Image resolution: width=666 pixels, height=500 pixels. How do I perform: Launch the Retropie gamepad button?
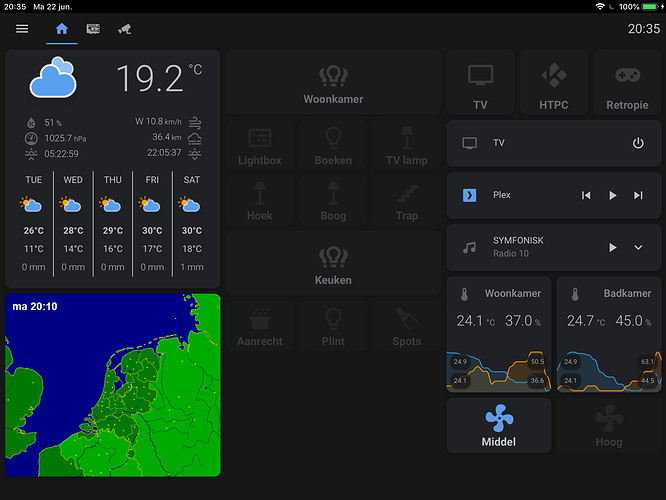tap(627, 82)
